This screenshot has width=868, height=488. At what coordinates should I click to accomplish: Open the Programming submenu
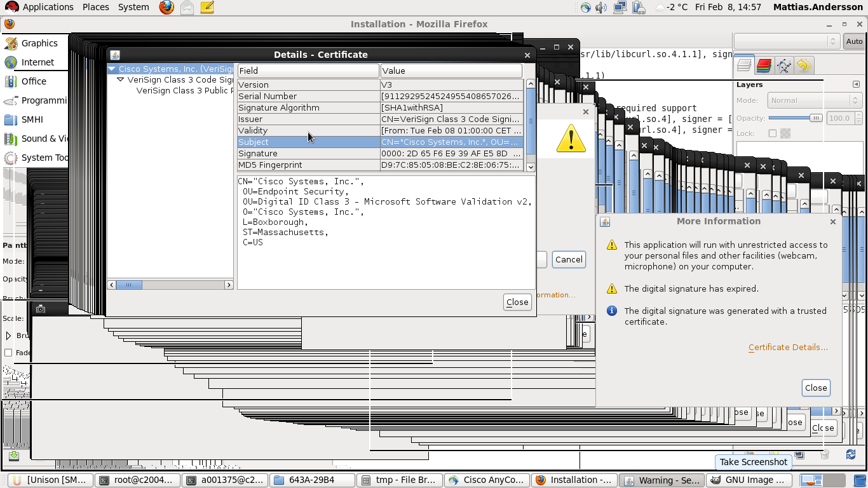37,100
